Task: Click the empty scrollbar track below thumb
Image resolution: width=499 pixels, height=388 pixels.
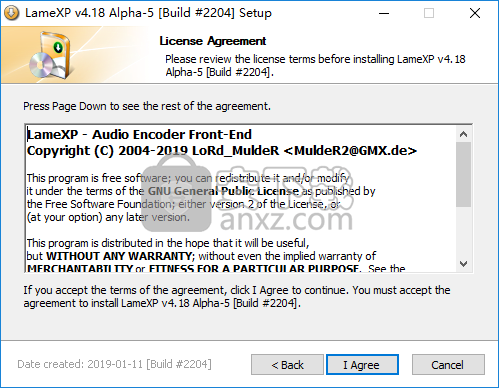Action: tap(463, 231)
